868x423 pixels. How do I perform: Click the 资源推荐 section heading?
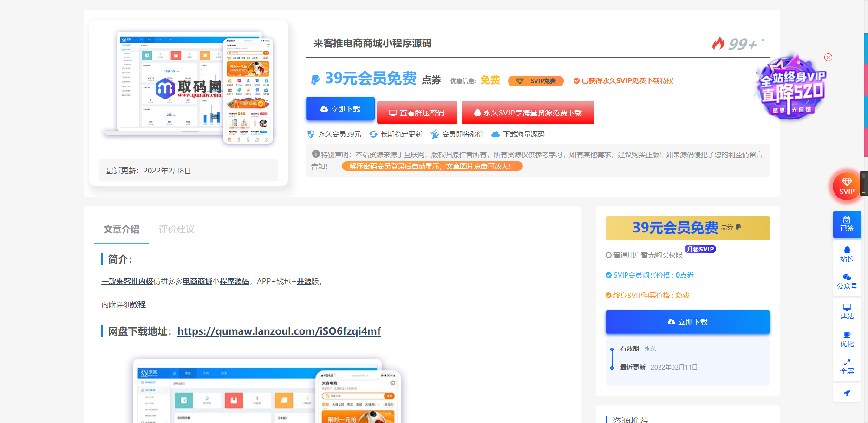[x=630, y=419]
